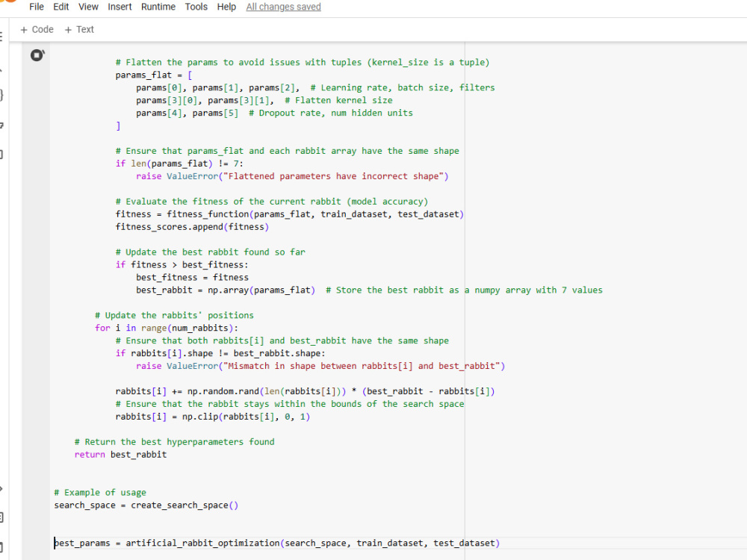The width and height of the screenshot is (747, 560).
Task: Click the params_flat = [ line
Action: click(153, 75)
